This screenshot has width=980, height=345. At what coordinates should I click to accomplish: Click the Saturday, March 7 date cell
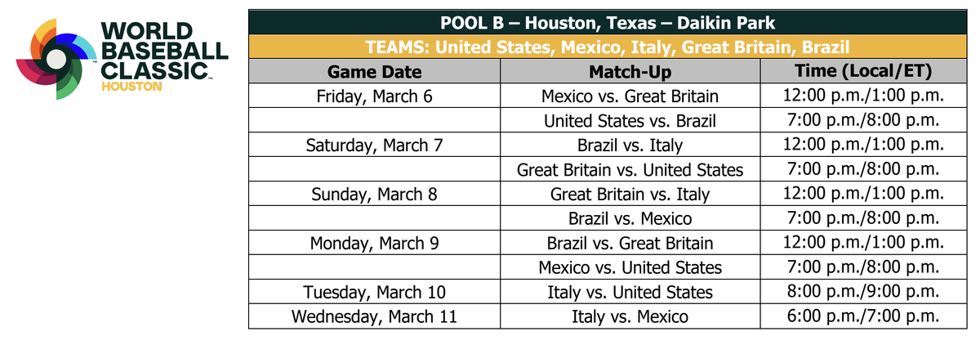tap(375, 146)
